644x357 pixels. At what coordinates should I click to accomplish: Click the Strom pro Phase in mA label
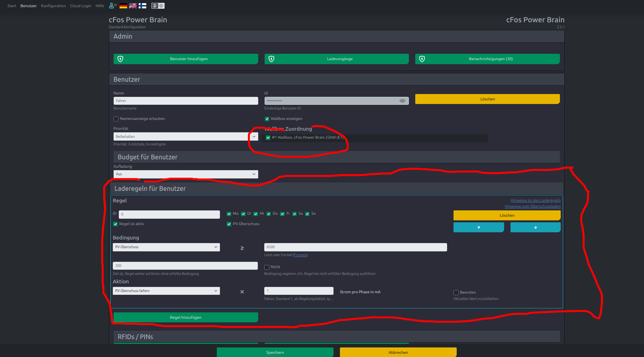pos(360,292)
